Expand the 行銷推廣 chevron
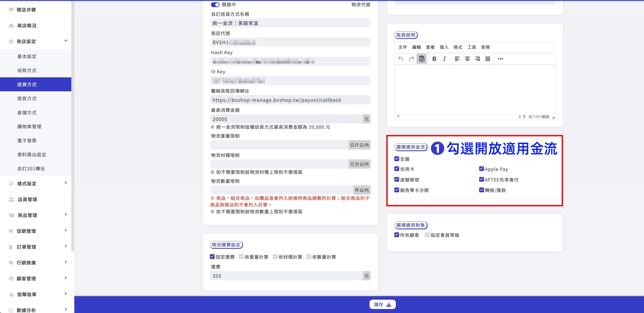 (x=66, y=262)
